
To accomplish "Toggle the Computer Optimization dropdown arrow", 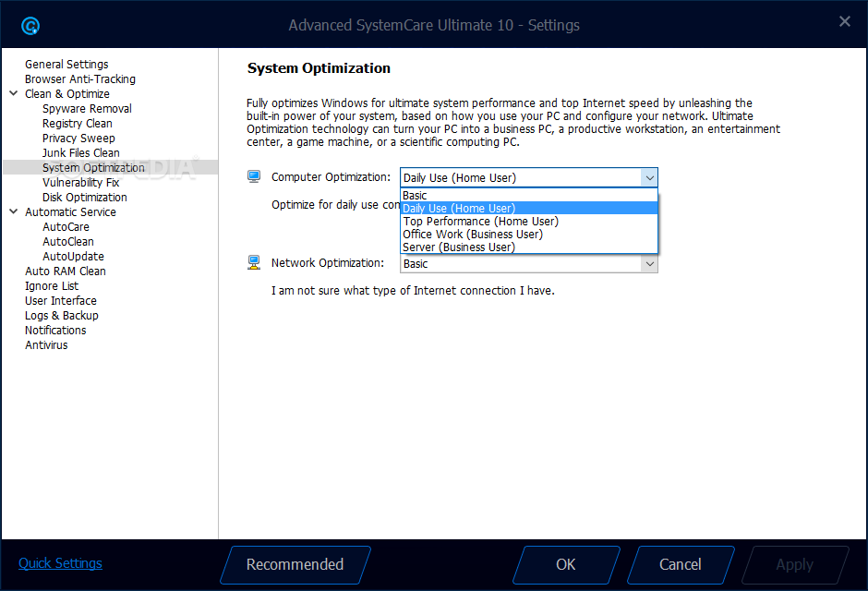I will pos(649,177).
